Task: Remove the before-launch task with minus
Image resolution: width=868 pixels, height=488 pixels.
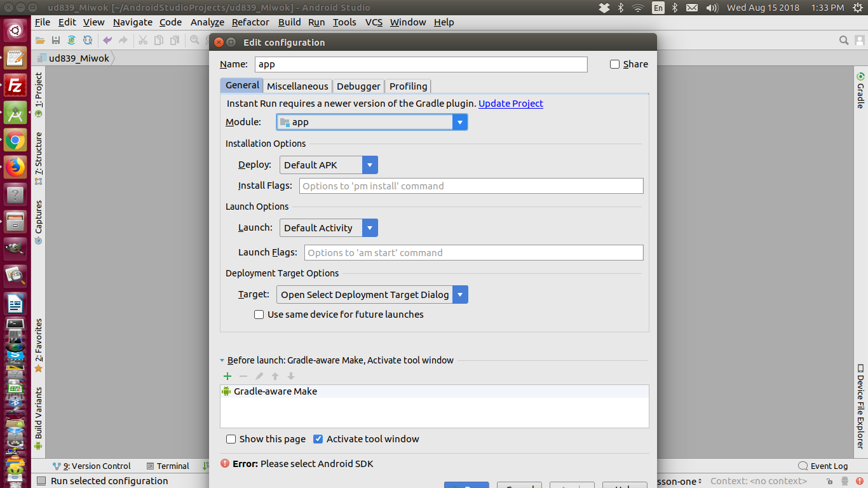Action: pyautogui.click(x=243, y=376)
